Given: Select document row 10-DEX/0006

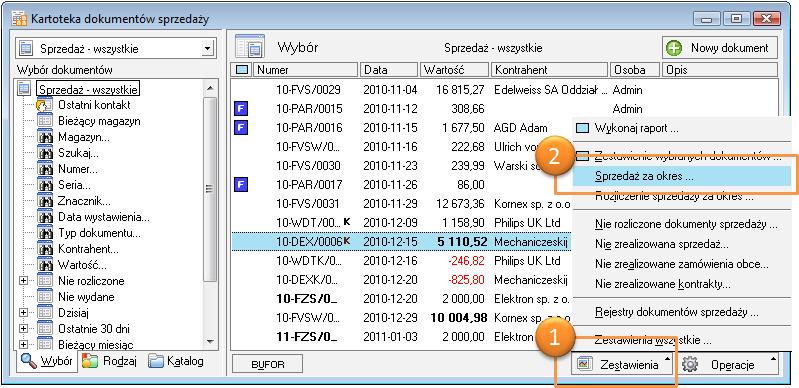Looking at the screenshot, I should (x=402, y=241).
